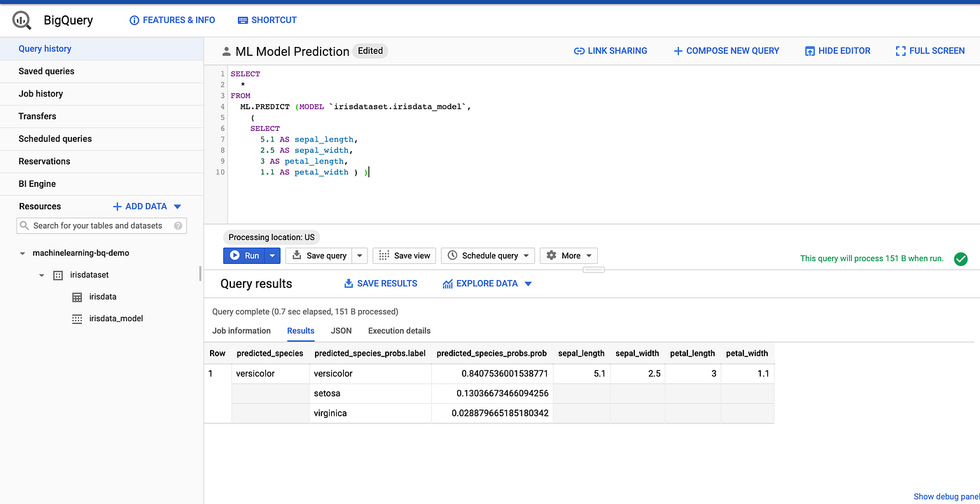Click the SAVE RESULTS download icon
The height and width of the screenshot is (504, 980).
coord(348,283)
